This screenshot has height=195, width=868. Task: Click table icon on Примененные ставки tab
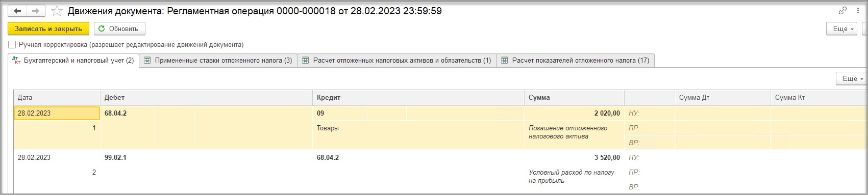(x=147, y=61)
